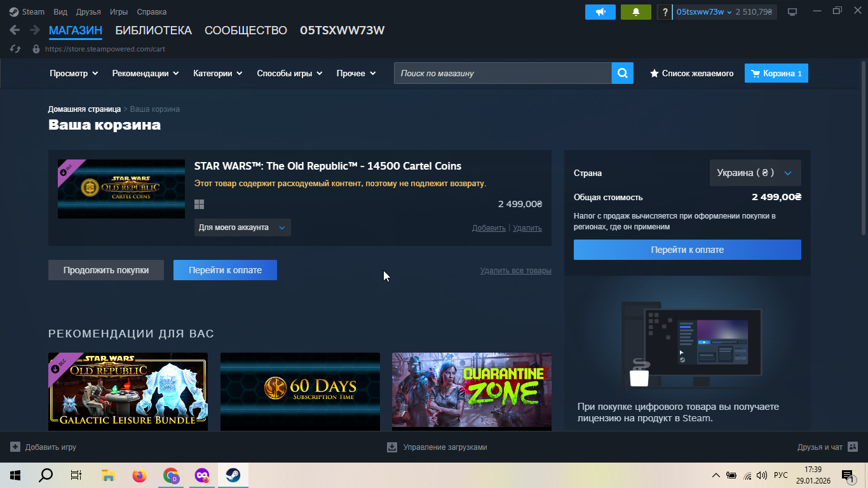This screenshot has height=488, width=868.
Task: Open the Друзья menu
Action: point(88,12)
